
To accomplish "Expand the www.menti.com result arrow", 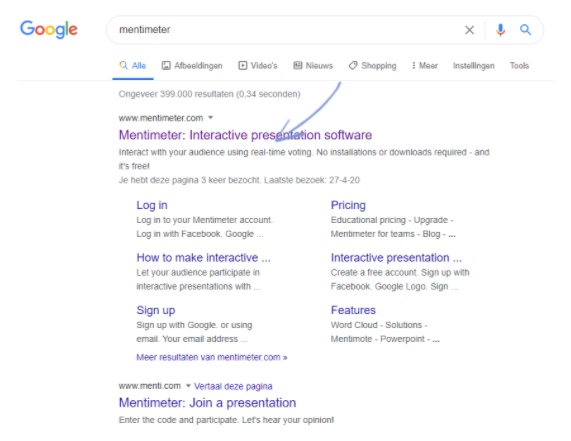I will click(x=188, y=386).
